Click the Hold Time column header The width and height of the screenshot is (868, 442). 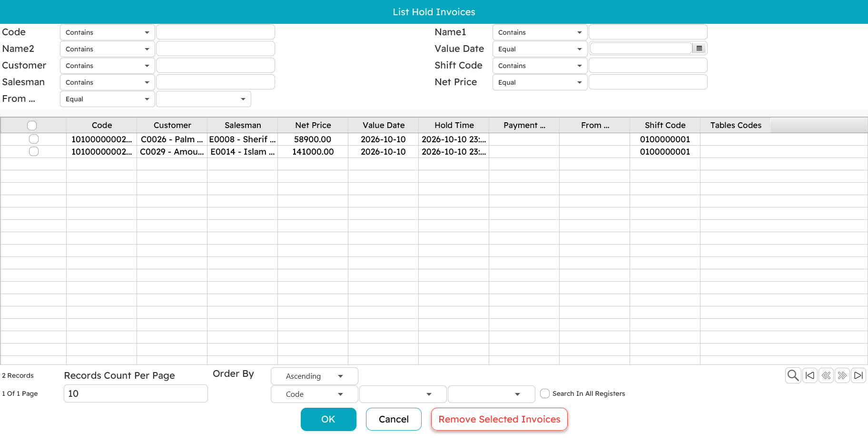pos(454,125)
